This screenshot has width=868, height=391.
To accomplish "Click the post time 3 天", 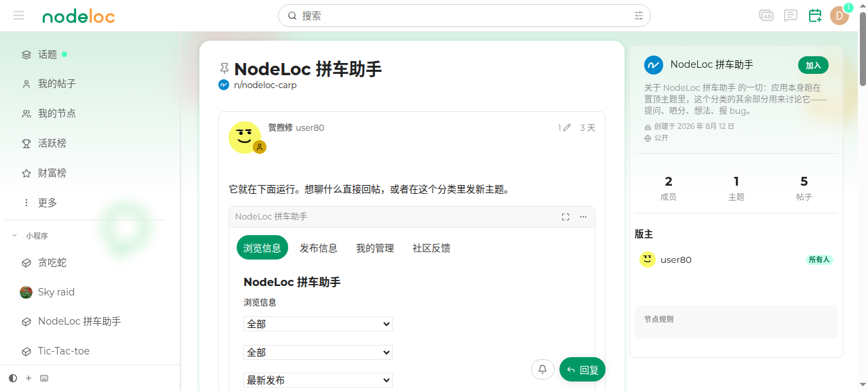I will click(587, 127).
